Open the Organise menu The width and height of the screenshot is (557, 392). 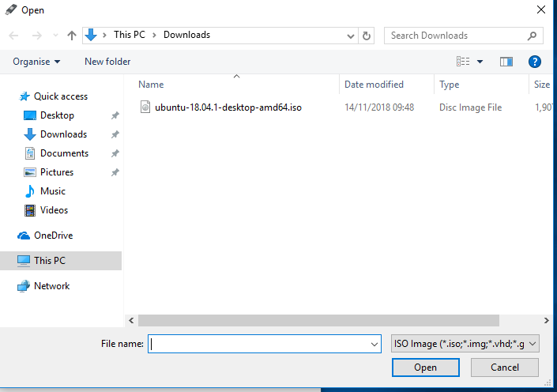(x=36, y=62)
